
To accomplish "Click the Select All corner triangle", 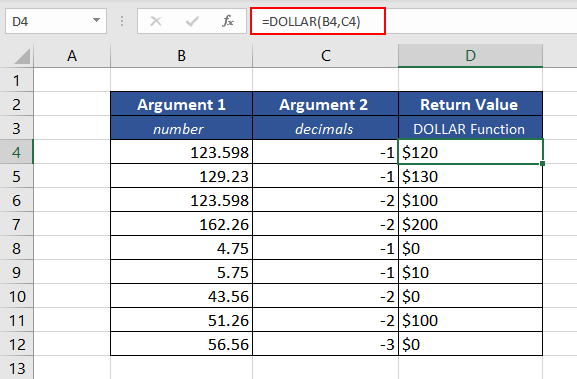I will click(22, 56).
